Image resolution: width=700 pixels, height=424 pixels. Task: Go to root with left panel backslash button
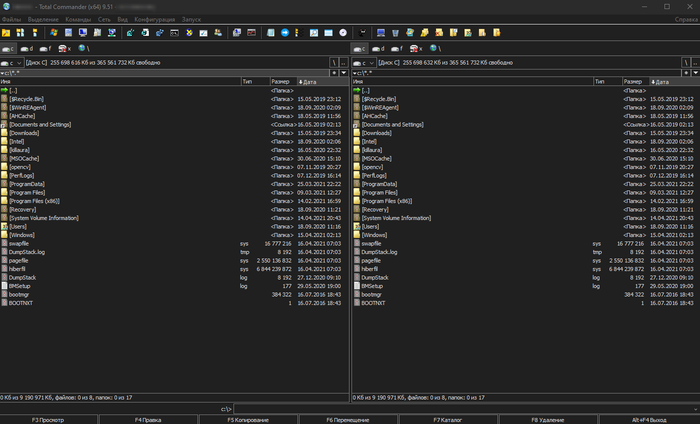334,63
